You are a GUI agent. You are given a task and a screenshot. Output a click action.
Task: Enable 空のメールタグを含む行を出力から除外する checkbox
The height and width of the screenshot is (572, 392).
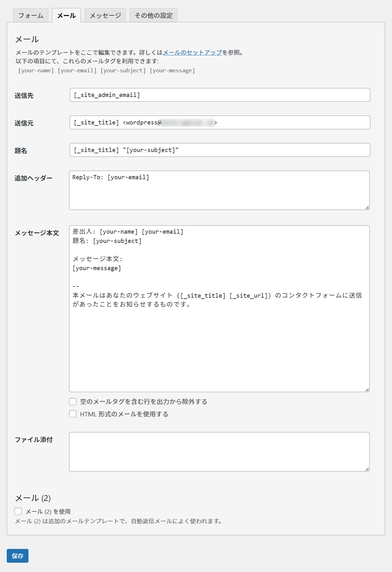coord(73,401)
